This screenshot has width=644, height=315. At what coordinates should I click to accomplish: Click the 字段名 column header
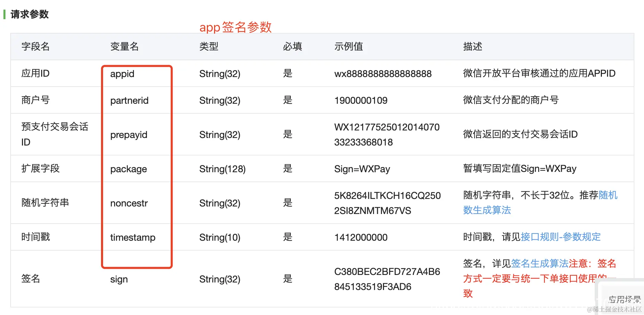coord(35,47)
